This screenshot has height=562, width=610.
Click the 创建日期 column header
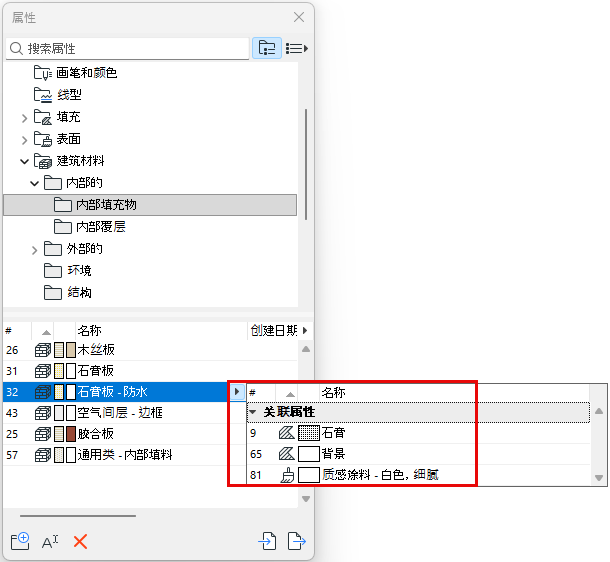pos(274,331)
